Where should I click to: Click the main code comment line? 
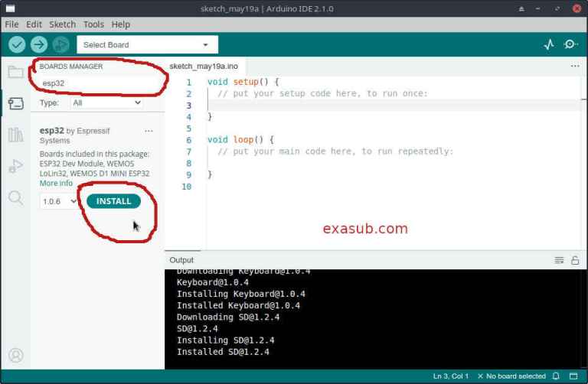(x=335, y=151)
